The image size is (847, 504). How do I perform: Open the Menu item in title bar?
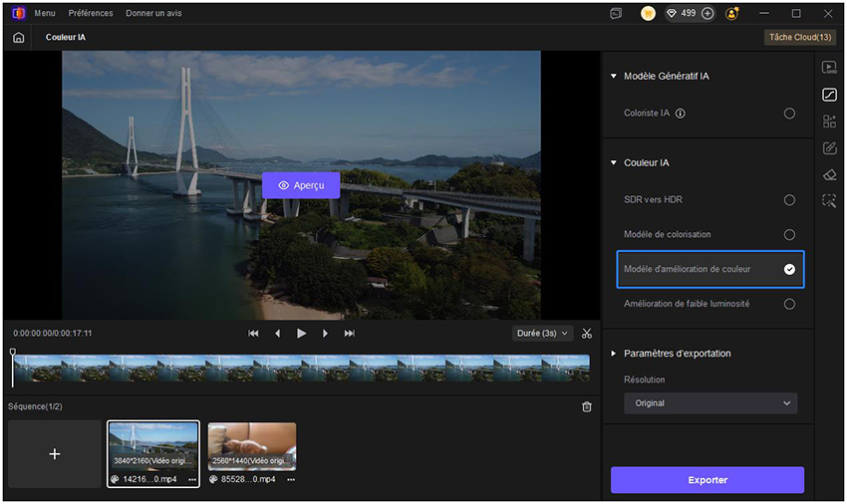(x=45, y=14)
